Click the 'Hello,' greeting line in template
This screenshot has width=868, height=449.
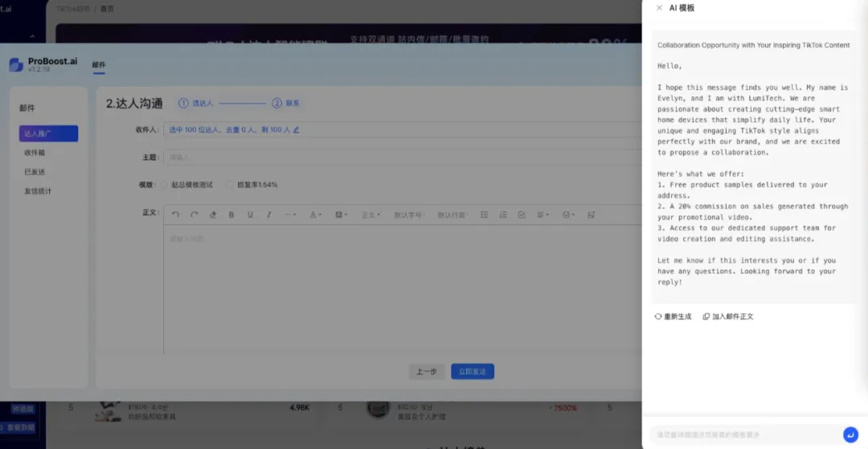[669, 66]
